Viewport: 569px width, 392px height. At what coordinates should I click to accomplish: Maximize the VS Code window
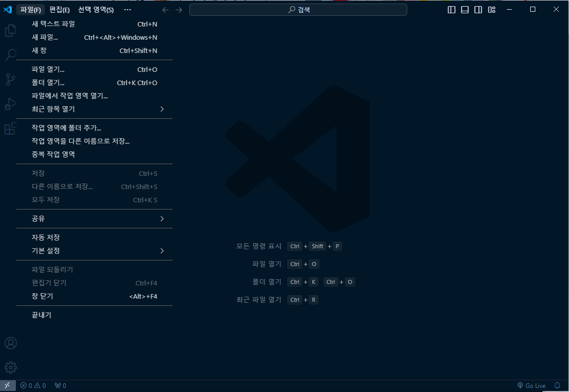coord(533,9)
